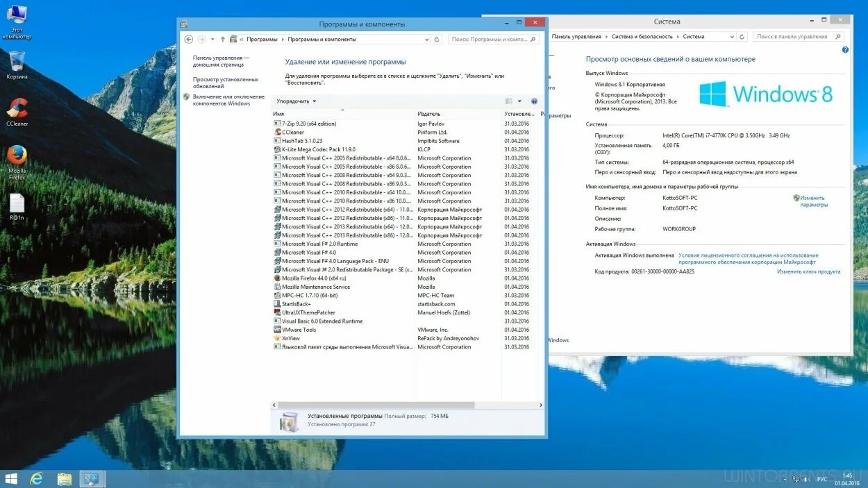Refresh the Программы и компоненты address bar
Viewport: 868px width, 488px height.
pos(437,40)
